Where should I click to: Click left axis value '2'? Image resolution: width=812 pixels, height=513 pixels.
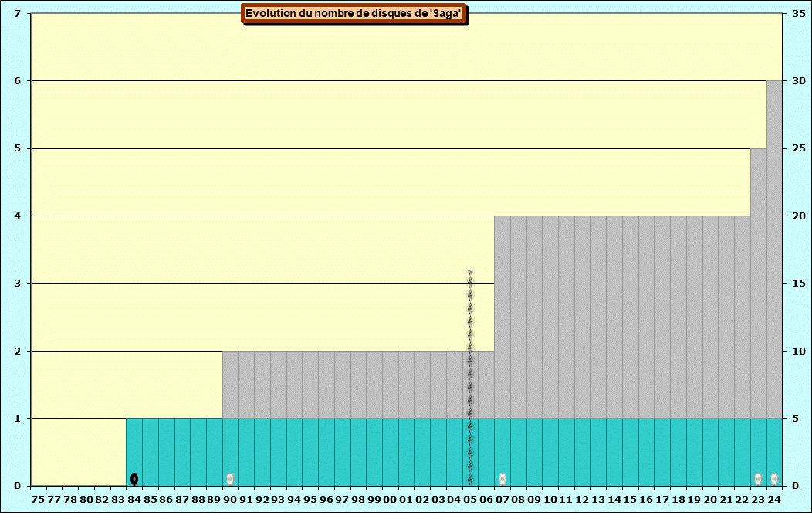pyautogui.click(x=18, y=352)
